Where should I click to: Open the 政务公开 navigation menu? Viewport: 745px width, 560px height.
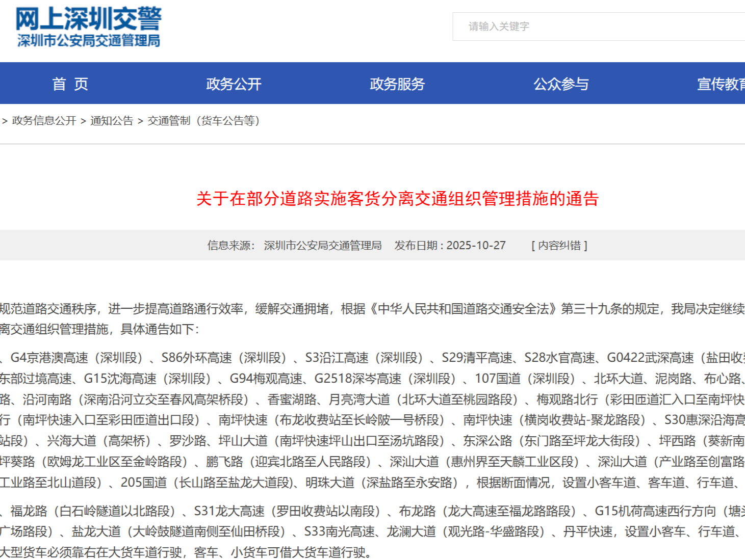coord(234,84)
